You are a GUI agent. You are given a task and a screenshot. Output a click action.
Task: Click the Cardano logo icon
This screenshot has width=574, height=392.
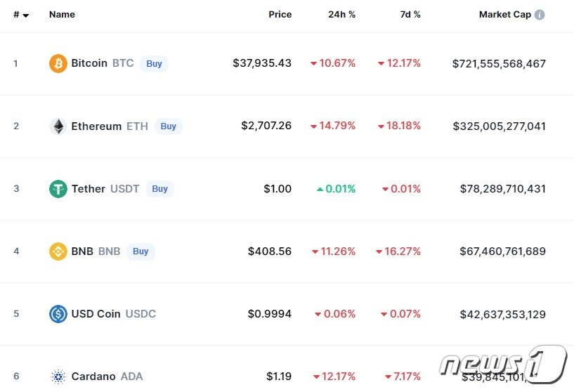click(x=58, y=377)
